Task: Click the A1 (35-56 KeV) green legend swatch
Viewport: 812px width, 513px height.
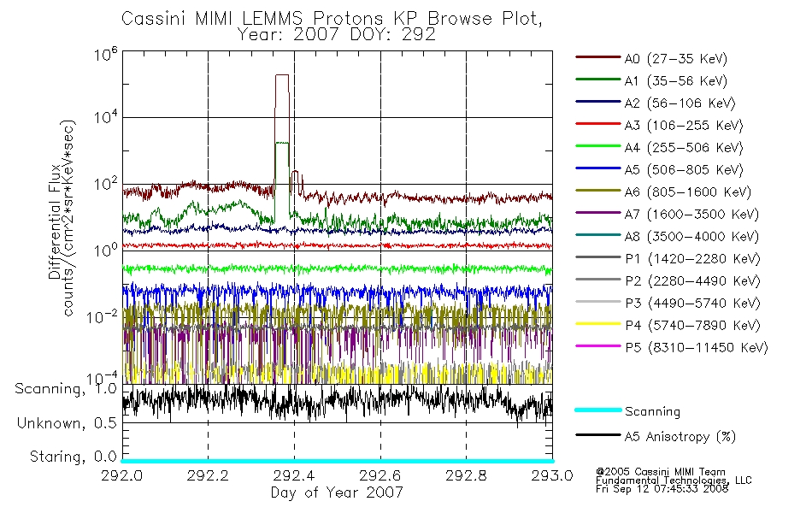Action: pos(598,80)
